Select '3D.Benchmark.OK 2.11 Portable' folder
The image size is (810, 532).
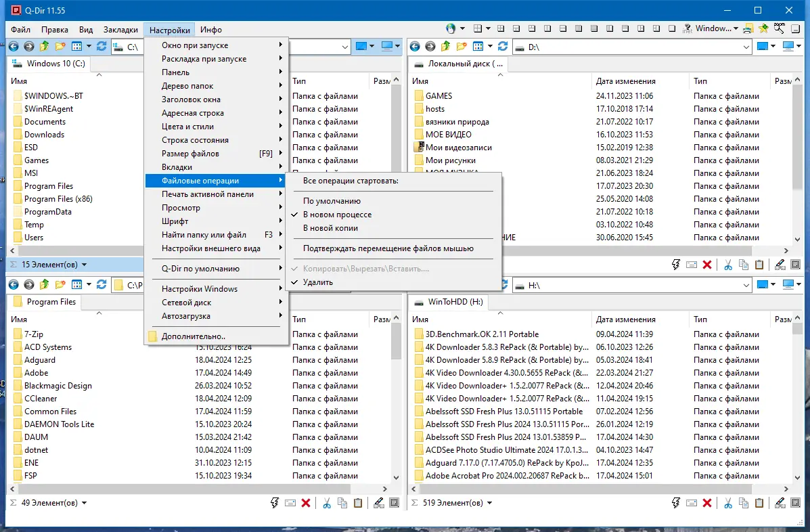point(482,334)
